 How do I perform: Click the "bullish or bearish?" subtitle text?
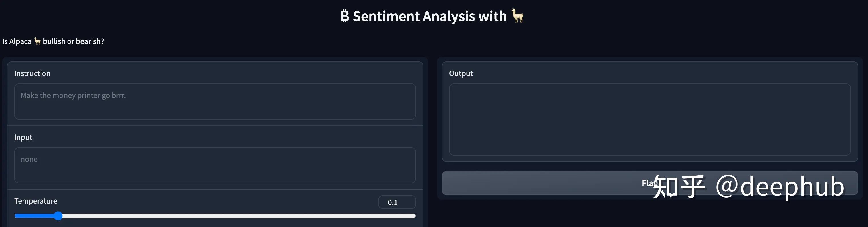click(74, 41)
